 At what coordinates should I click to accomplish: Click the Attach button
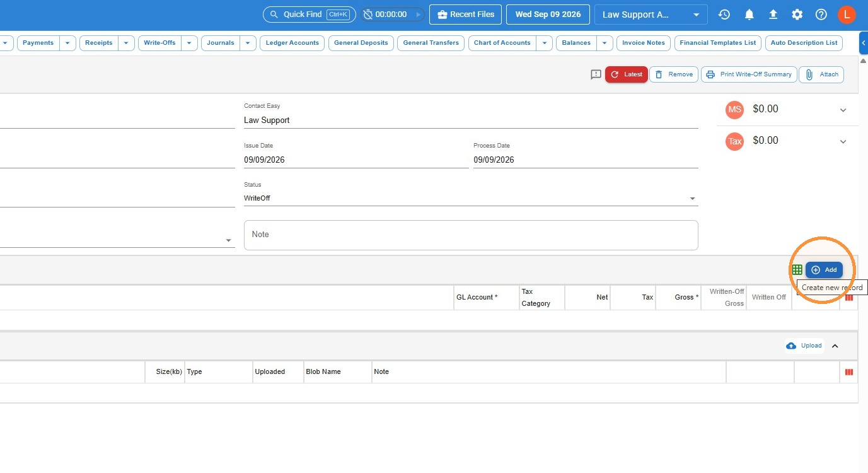(x=822, y=74)
